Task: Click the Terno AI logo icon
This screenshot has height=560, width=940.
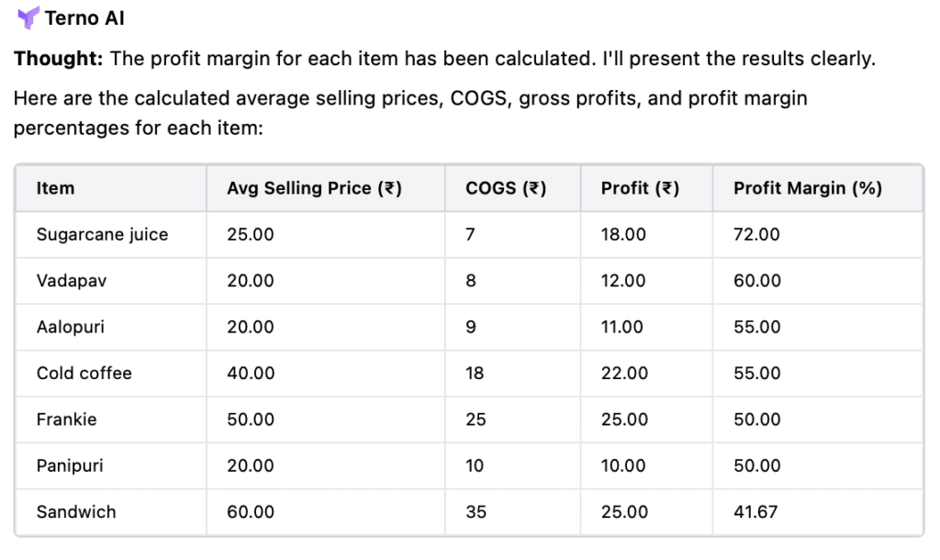Action: coord(28,17)
